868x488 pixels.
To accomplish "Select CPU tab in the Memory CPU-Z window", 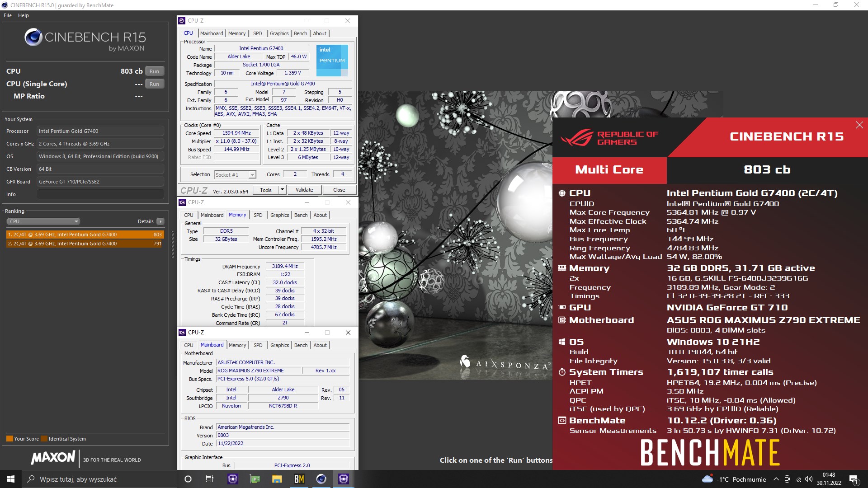I will 189,215.
